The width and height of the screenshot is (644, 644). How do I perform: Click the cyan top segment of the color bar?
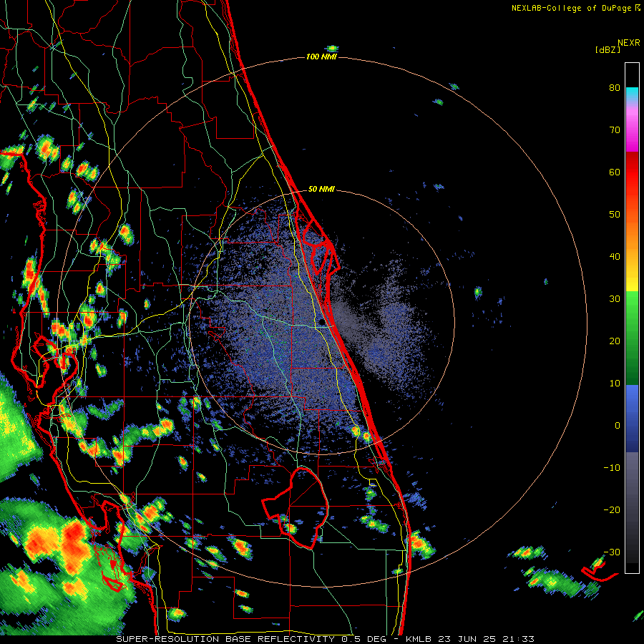point(632,94)
